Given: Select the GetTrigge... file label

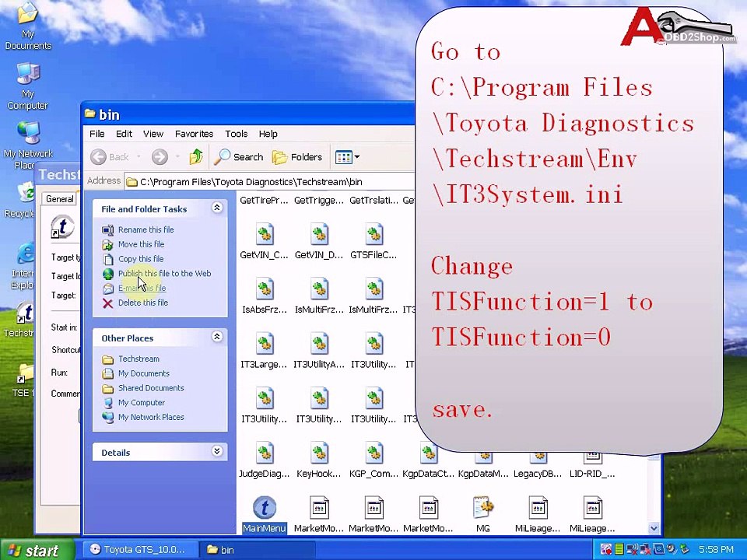Looking at the screenshot, I should (319, 201).
